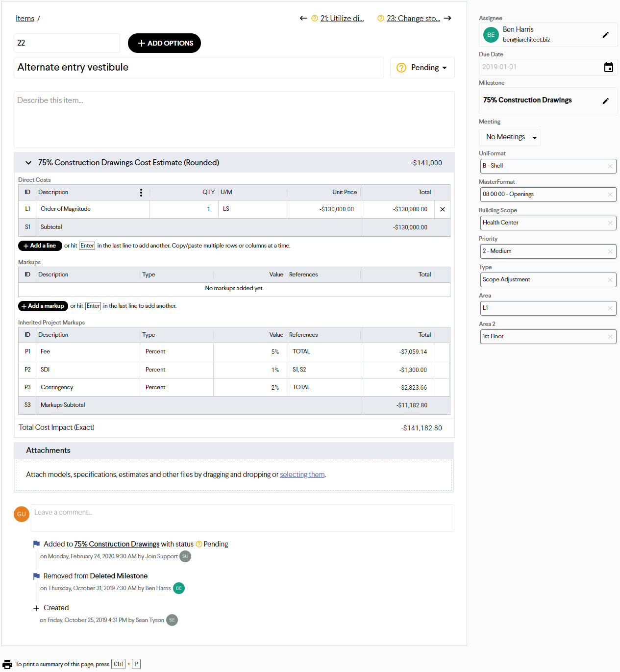This screenshot has width=620, height=672.
Task: Remove the Scope Adjustment type value
Action: (610, 280)
